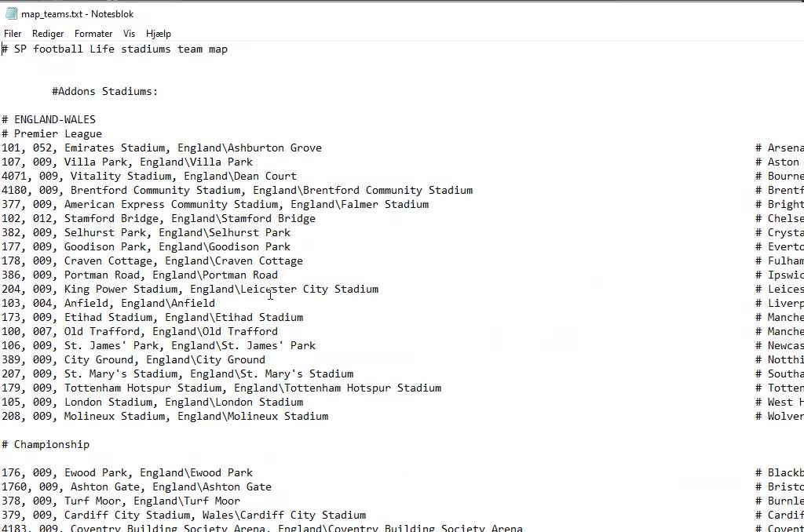The image size is (804, 532).
Task: Click on the Anfield stadium line
Action: tap(108, 303)
